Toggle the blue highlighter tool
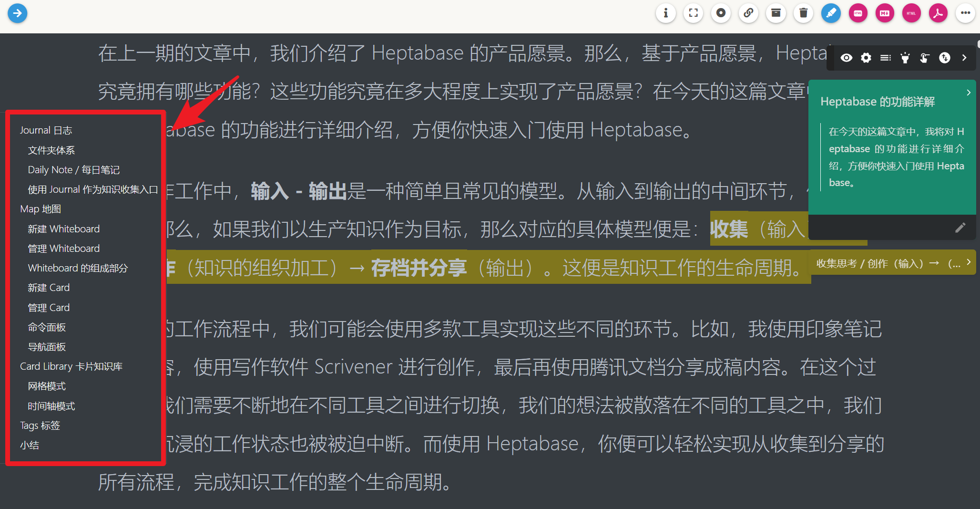Screen dimensions: 980x509 (831, 13)
